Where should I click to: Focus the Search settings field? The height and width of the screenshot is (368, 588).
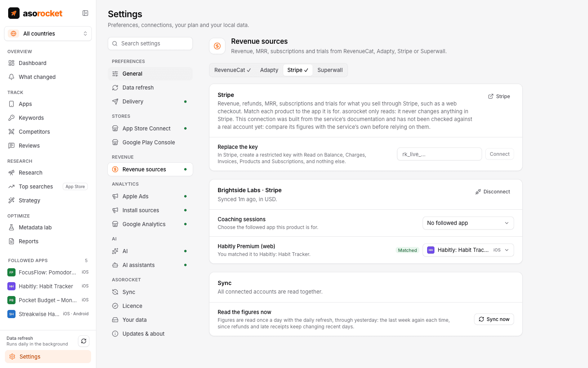pos(150,43)
